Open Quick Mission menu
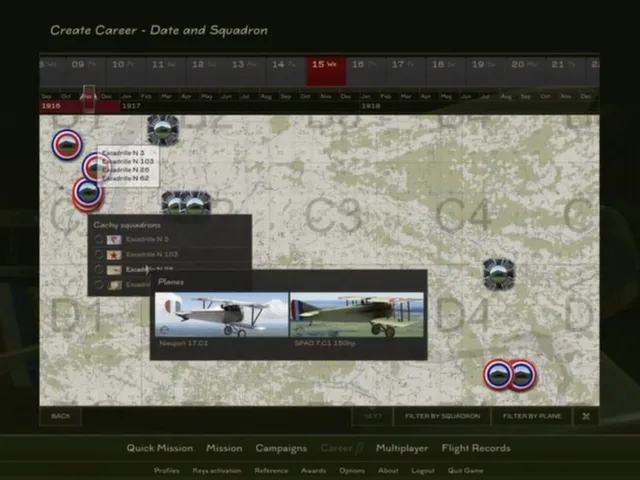640x480 pixels. pyautogui.click(x=160, y=448)
